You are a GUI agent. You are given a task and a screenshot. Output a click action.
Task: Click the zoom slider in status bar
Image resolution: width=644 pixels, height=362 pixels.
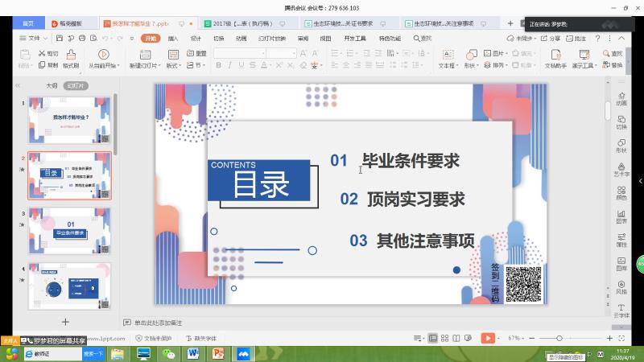point(558,339)
